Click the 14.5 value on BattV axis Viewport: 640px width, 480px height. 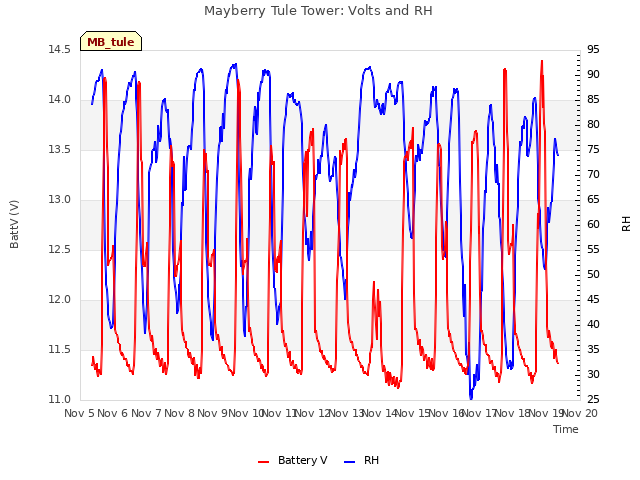click(x=60, y=49)
